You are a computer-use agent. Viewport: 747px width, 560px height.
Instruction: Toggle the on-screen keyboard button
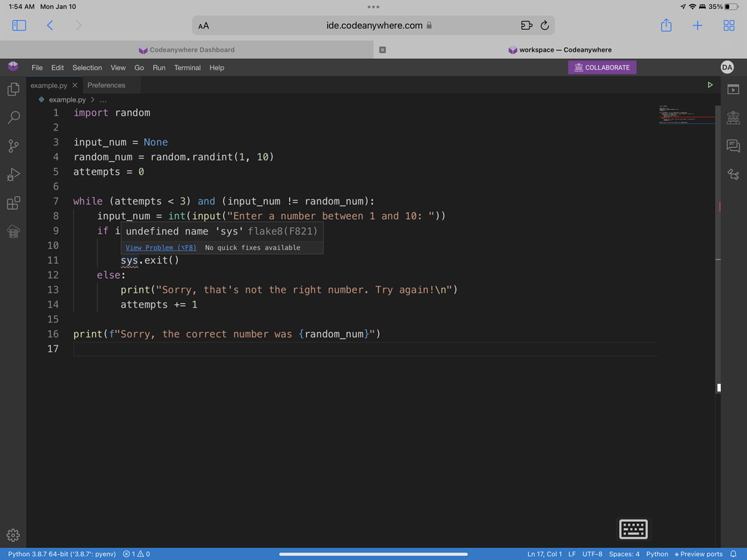click(x=633, y=529)
